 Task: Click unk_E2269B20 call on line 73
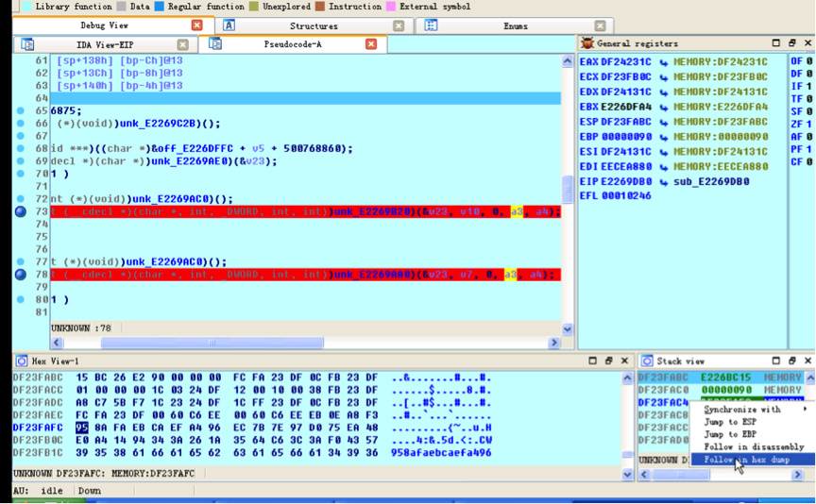point(372,211)
